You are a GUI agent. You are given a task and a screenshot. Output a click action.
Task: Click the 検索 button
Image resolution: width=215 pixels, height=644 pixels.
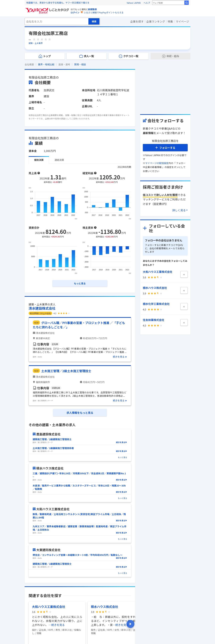pyautogui.click(x=94, y=22)
